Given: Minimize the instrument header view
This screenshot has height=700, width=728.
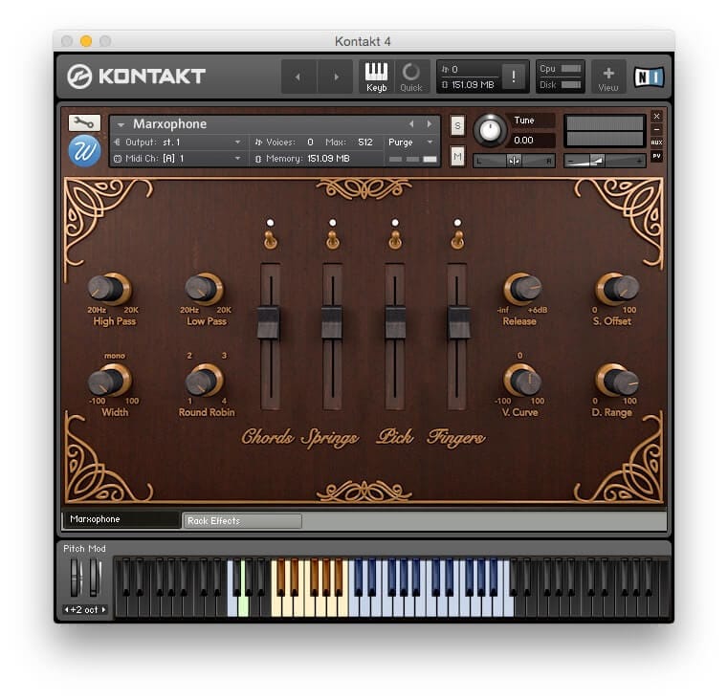Looking at the screenshot, I should (656, 129).
